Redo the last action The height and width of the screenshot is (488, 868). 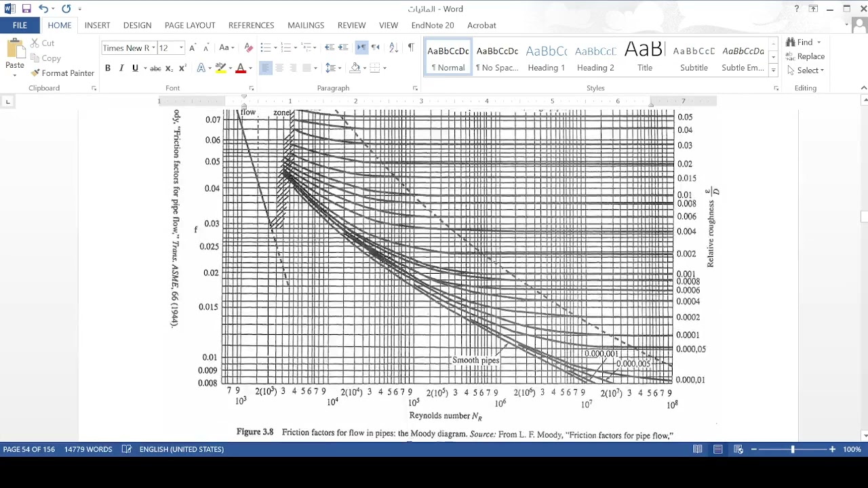coord(66,9)
